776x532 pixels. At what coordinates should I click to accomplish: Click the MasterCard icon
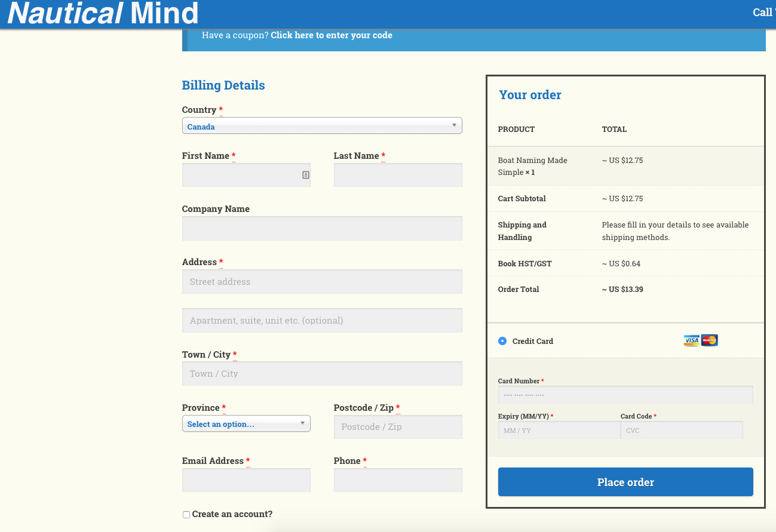[710, 341]
